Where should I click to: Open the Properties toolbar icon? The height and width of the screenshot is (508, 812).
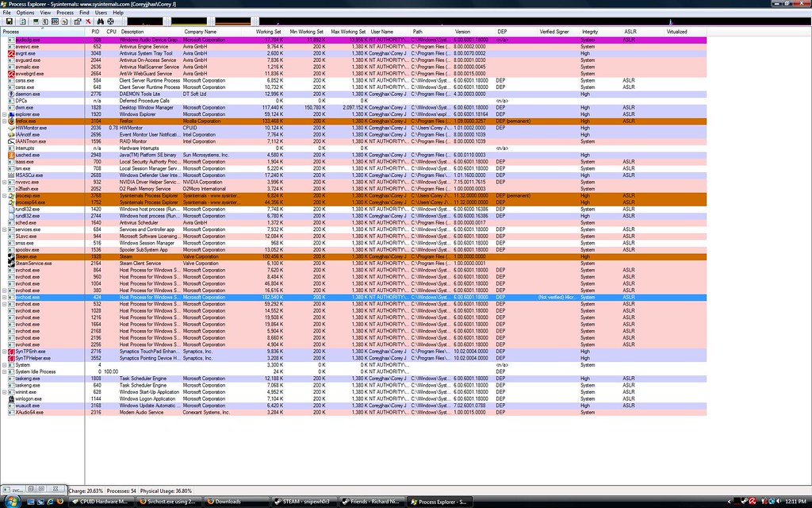tap(78, 21)
